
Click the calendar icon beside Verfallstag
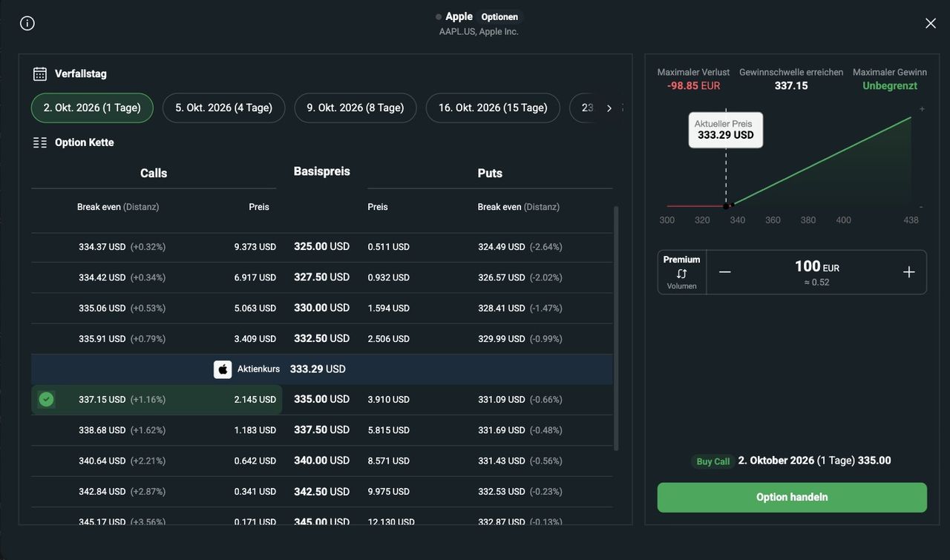pos(40,73)
